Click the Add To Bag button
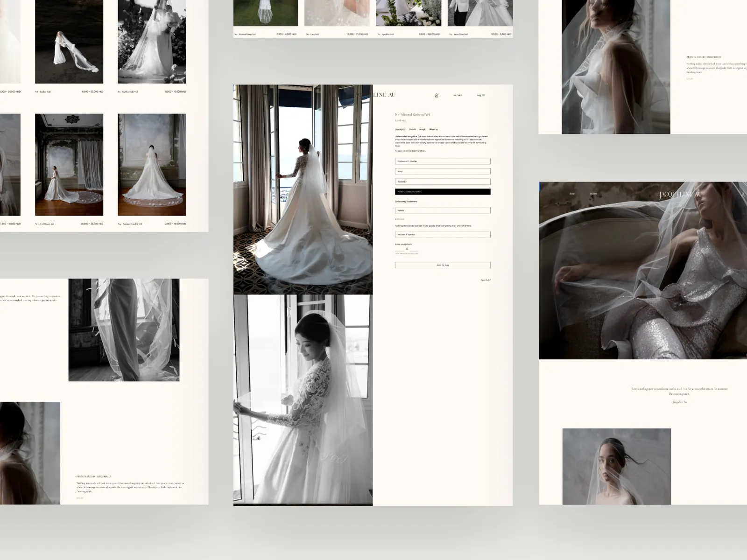This screenshot has width=747, height=560. pos(443,265)
